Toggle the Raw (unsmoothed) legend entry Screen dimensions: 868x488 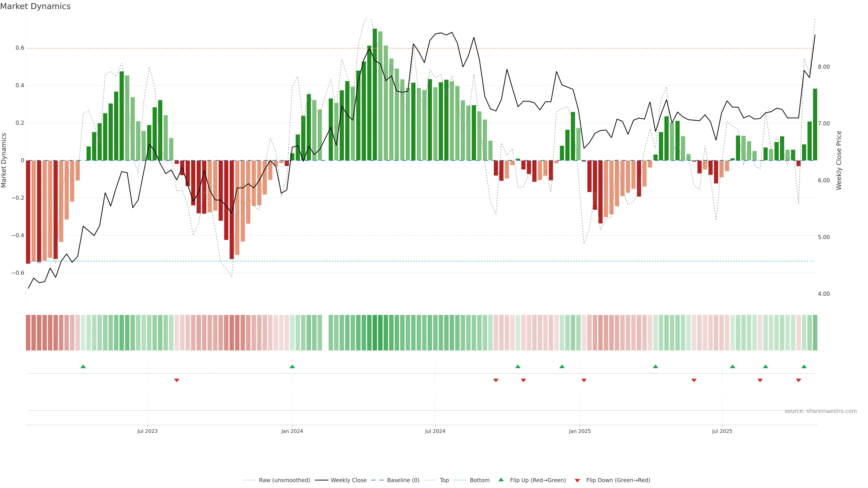(284, 480)
